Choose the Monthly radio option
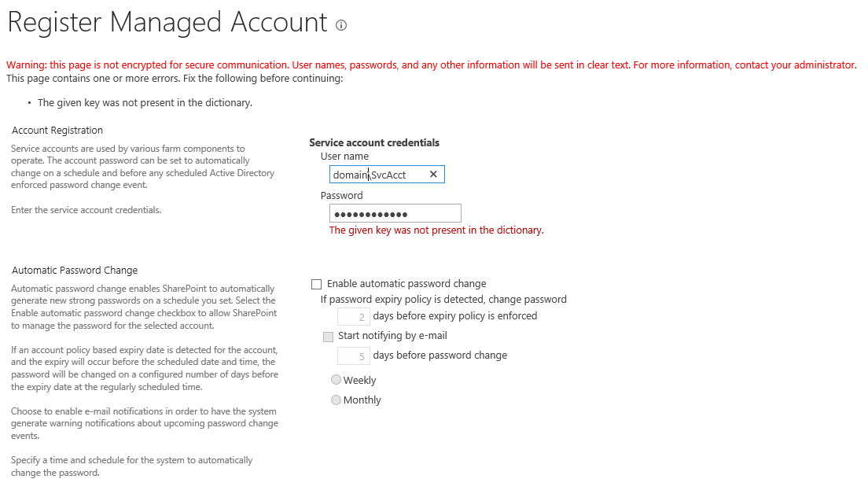The image size is (868, 490). (336, 400)
